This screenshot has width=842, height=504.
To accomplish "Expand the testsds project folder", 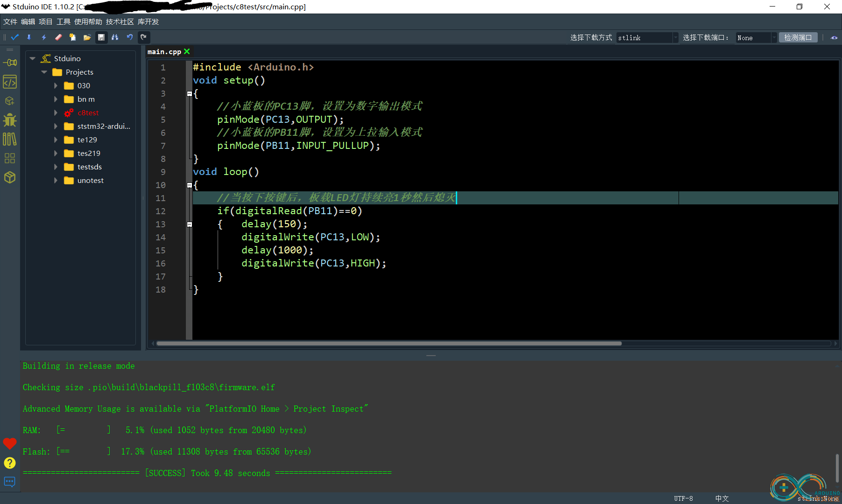I will pyautogui.click(x=56, y=167).
